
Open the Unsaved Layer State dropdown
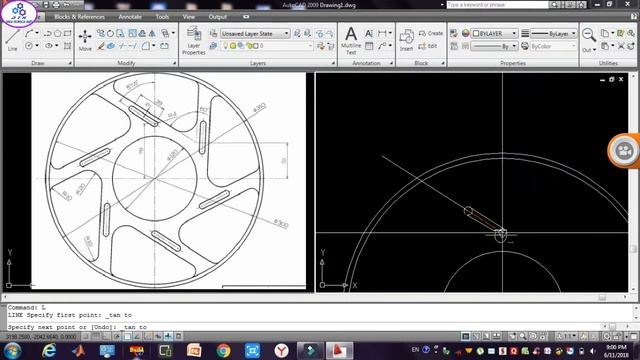pos(255,33)
